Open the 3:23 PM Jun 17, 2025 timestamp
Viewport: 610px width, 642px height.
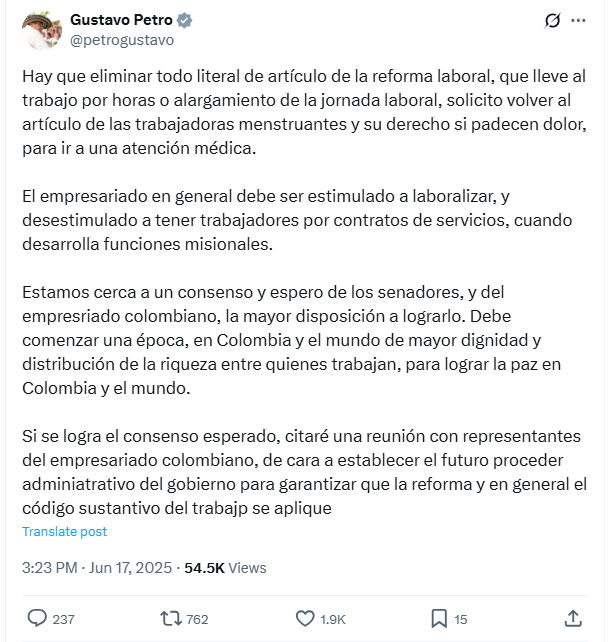click(97, 568)
